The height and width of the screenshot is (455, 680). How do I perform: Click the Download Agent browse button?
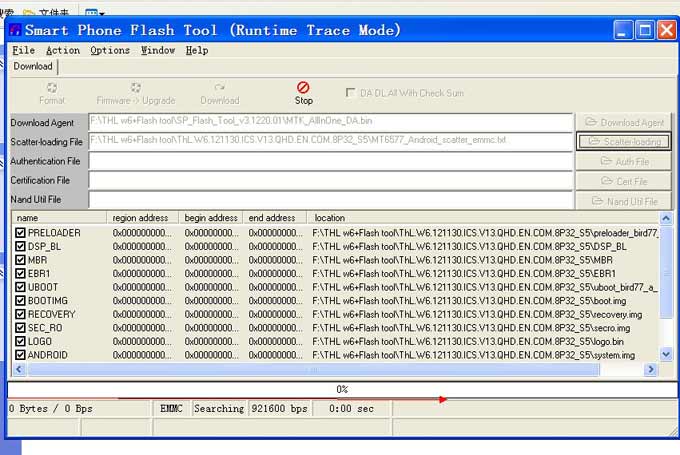point(624,122)
